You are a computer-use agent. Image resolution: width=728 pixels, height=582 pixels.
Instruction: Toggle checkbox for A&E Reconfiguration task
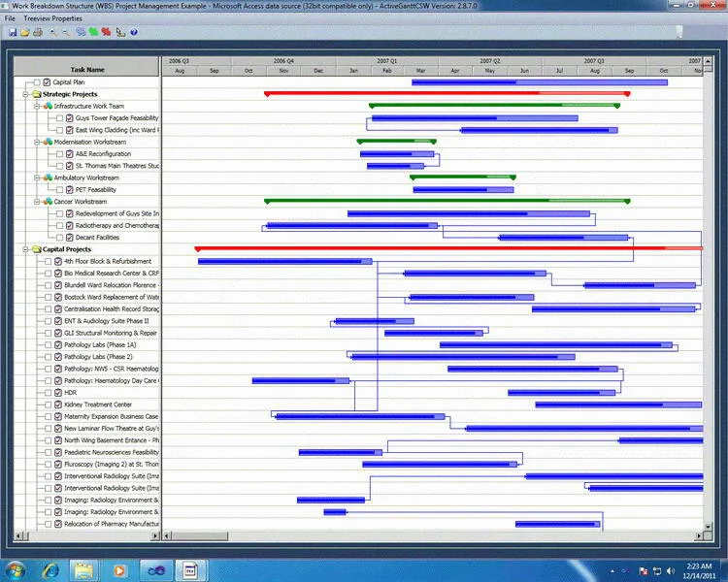59,154
